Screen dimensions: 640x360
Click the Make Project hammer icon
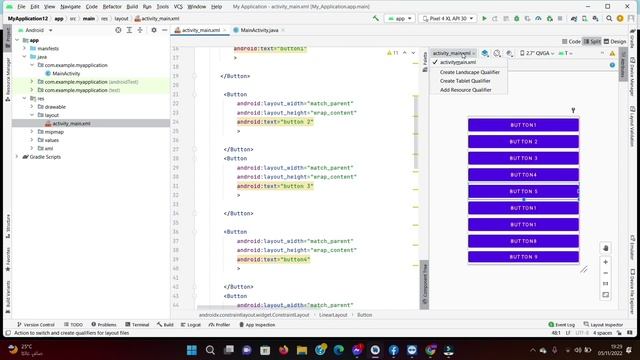376,18
